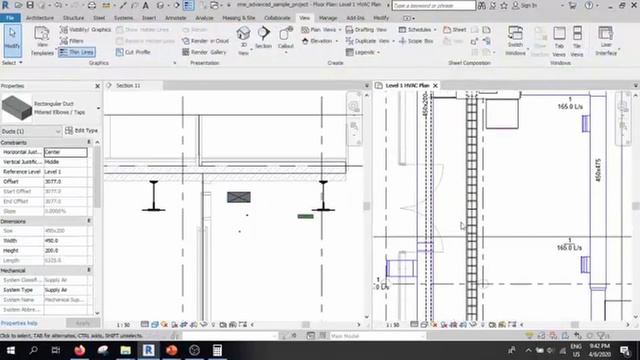This screenshot has width=640, height=360.
Task: Click the Tile Views button
Action: pos(577,41)
